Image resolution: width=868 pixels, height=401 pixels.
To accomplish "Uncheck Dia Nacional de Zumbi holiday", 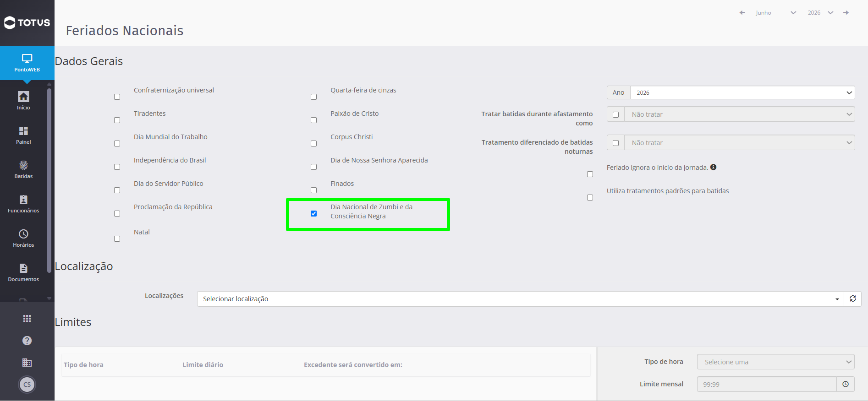I will click(x=314, y=214).
